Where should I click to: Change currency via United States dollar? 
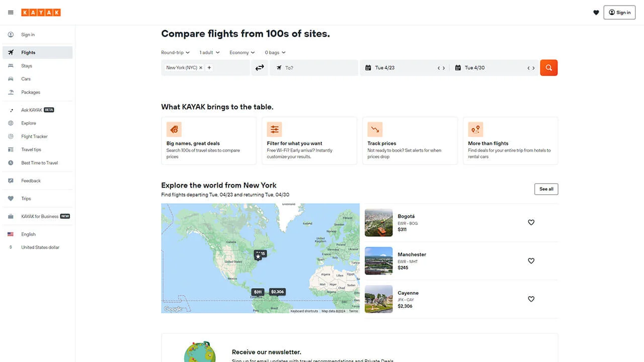point(38,247)
